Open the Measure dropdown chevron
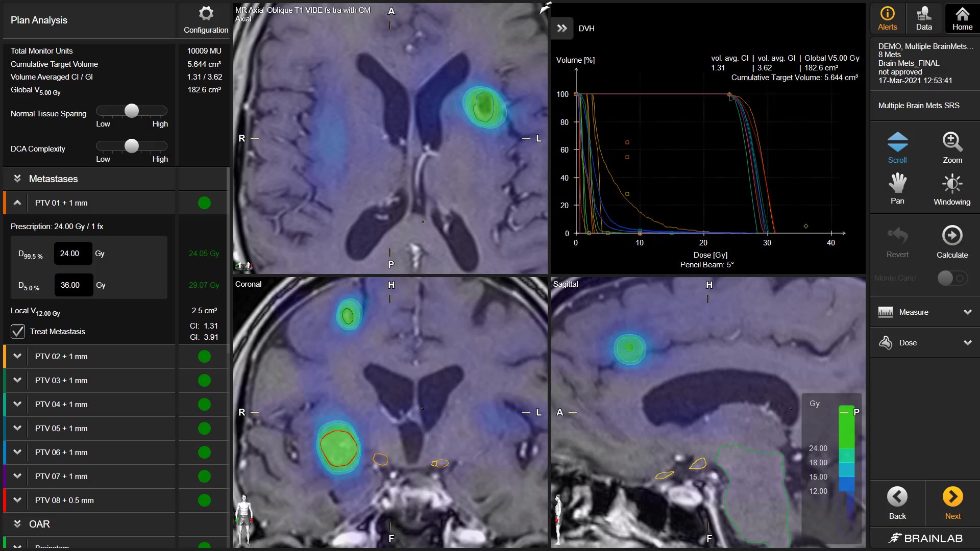980x551 pixels. point(967,312)
